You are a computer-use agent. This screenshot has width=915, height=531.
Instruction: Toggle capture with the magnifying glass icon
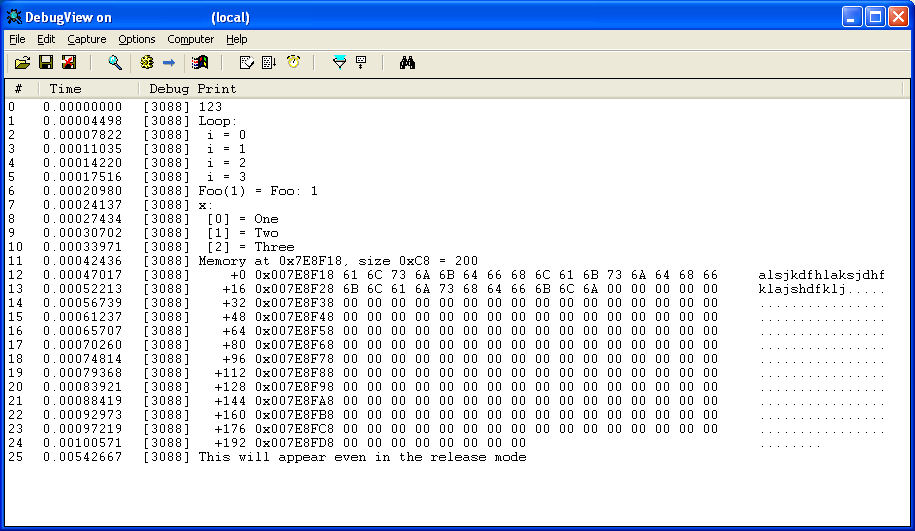pos(115,63)
